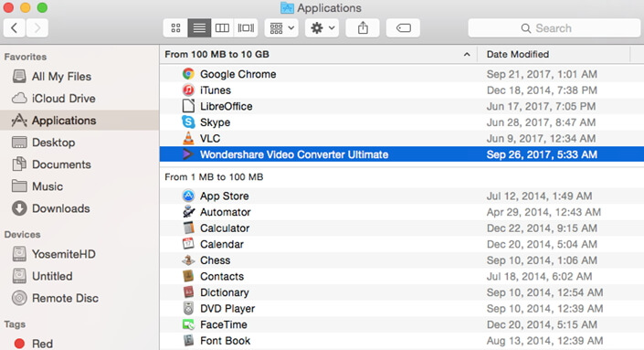Click the Calendar icon
Image resolution: width=644 pixels, height=350 pixels.
188,244
